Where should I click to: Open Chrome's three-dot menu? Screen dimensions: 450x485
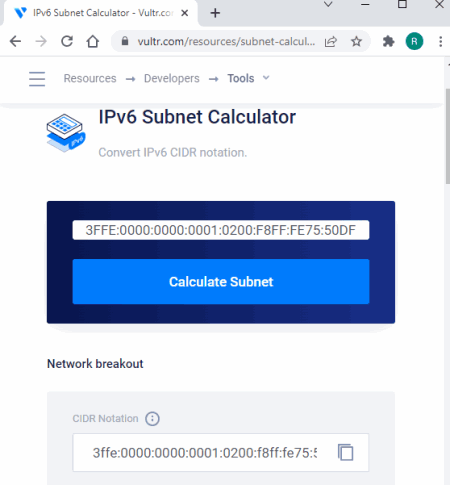point(440,41)
